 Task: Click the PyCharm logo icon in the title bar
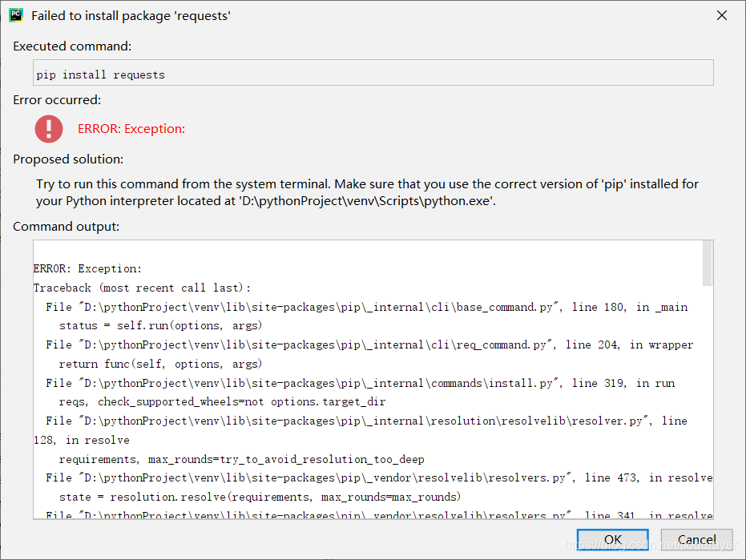pyautogui.click(x=16, y=14)
